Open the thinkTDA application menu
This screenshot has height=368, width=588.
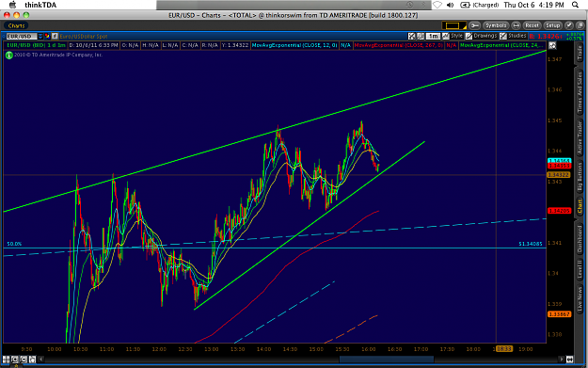pos(40,5)
